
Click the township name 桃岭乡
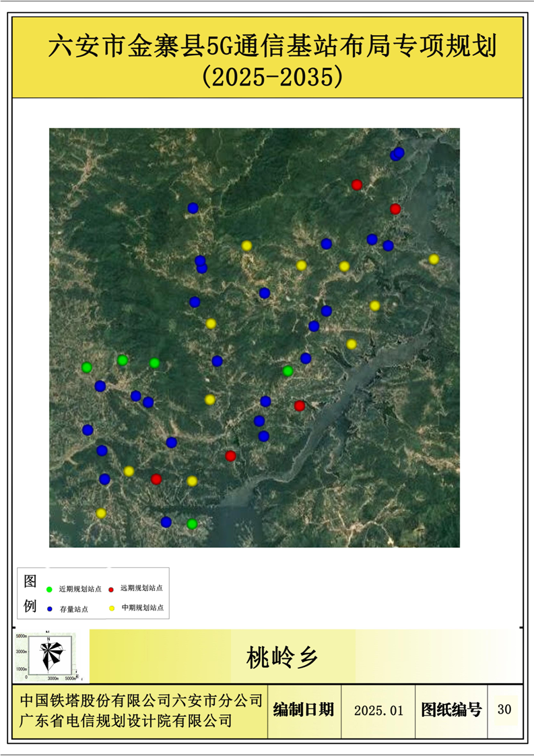click(282, 657)
